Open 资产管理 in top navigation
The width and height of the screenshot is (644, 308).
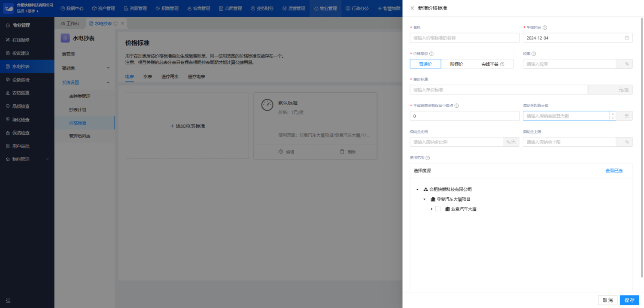(103, 9)
